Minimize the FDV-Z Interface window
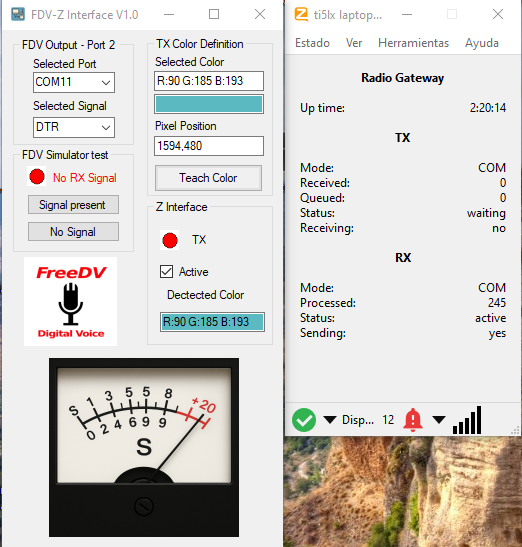The image size is (522, 547). 169,14
